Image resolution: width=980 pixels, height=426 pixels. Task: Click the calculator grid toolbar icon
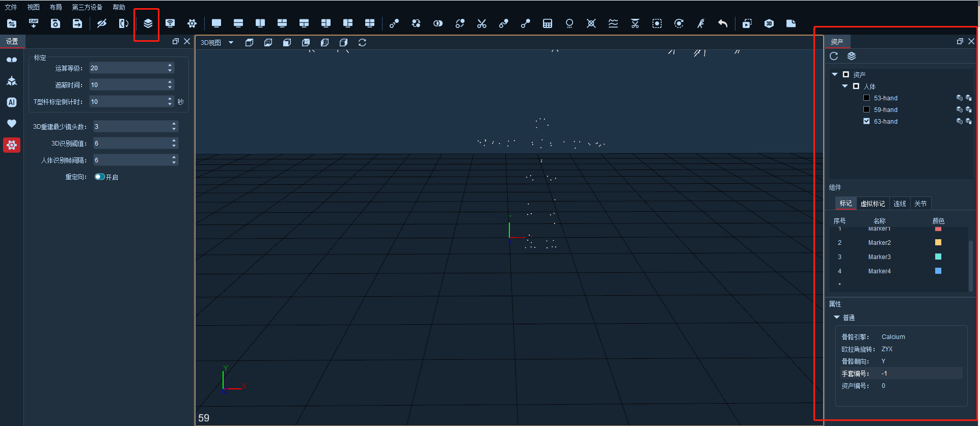coord(548,23)
